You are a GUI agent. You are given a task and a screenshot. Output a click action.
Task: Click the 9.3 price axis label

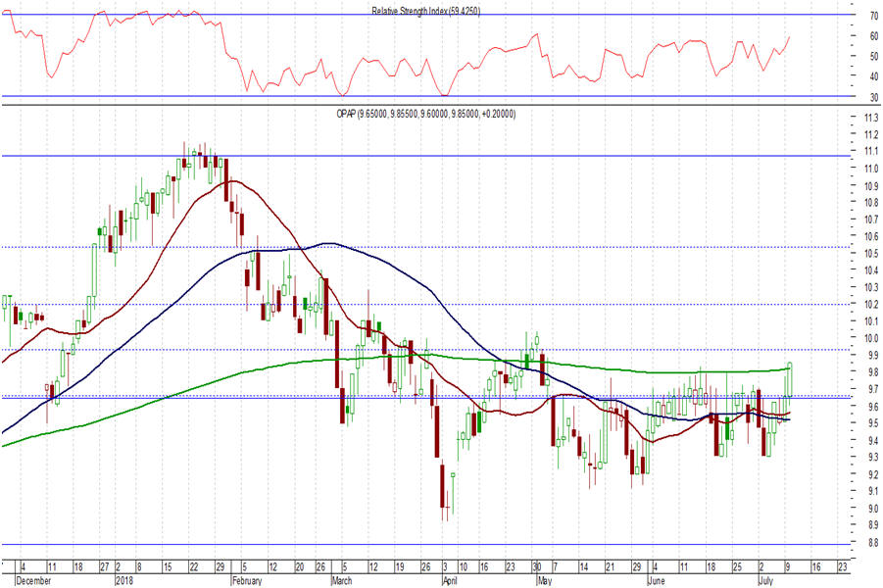tap(873, 457)
